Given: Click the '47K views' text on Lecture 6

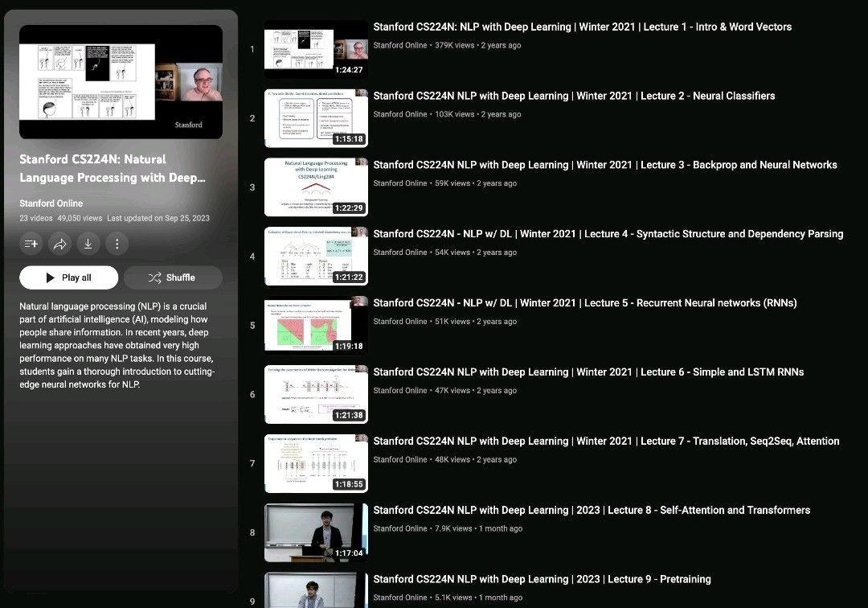Looking at the screenshot, I should 452,390.
